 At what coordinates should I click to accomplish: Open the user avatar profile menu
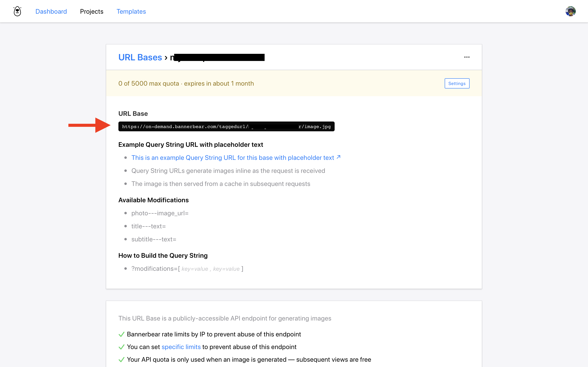tap(570, 11)
